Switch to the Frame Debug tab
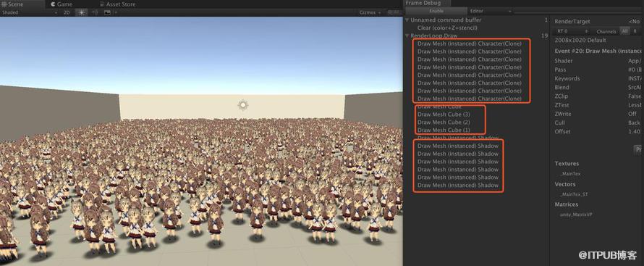Image resolution: width=644 pixels, height=266 pixels. click(423, 3)
